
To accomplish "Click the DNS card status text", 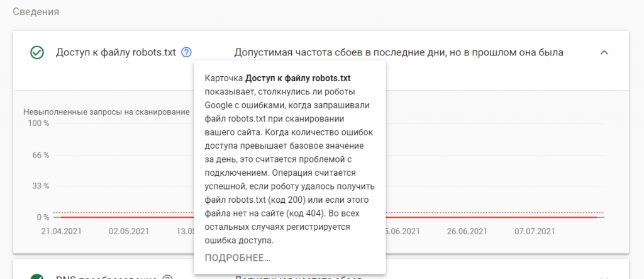I will click(x=299, y=277).
